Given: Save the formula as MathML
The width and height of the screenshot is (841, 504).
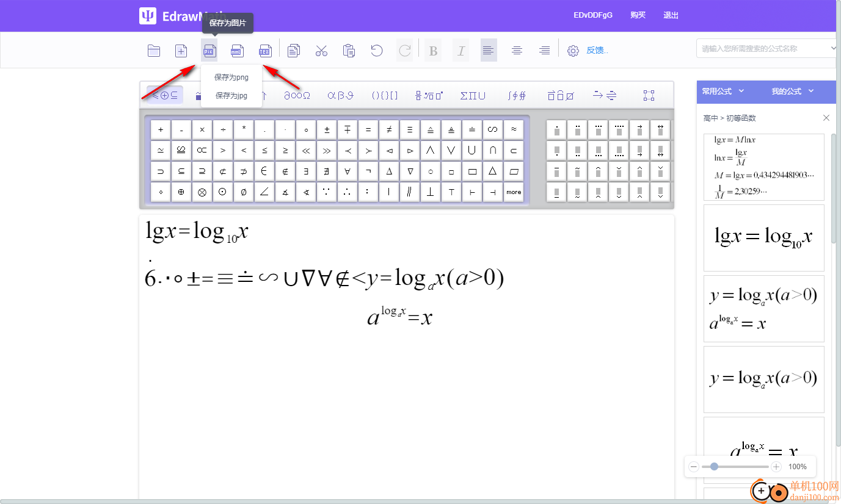Looking at the screenshot, I should click(x=237, y=51).
